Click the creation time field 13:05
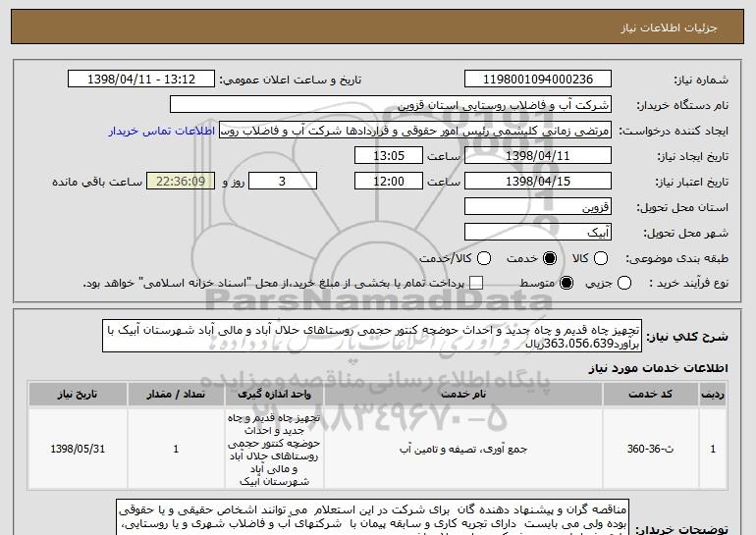The width and height of the screenshot is (756, 535). (x=389, y=156)
